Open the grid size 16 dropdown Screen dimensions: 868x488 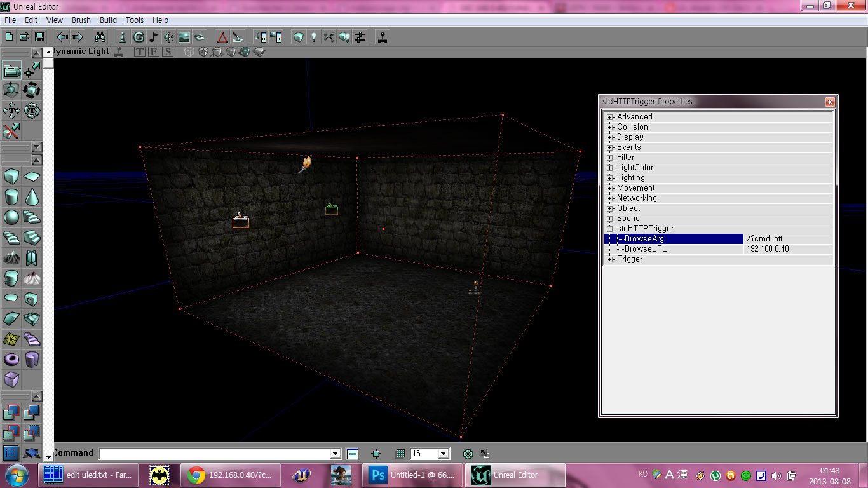coord(444,454)
